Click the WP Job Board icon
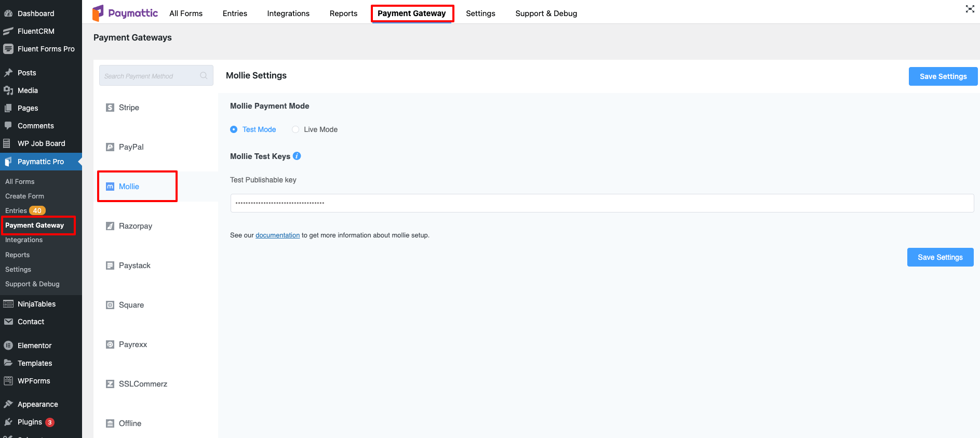The width and height of the screenshot is (980, 438). pos(7,143)
